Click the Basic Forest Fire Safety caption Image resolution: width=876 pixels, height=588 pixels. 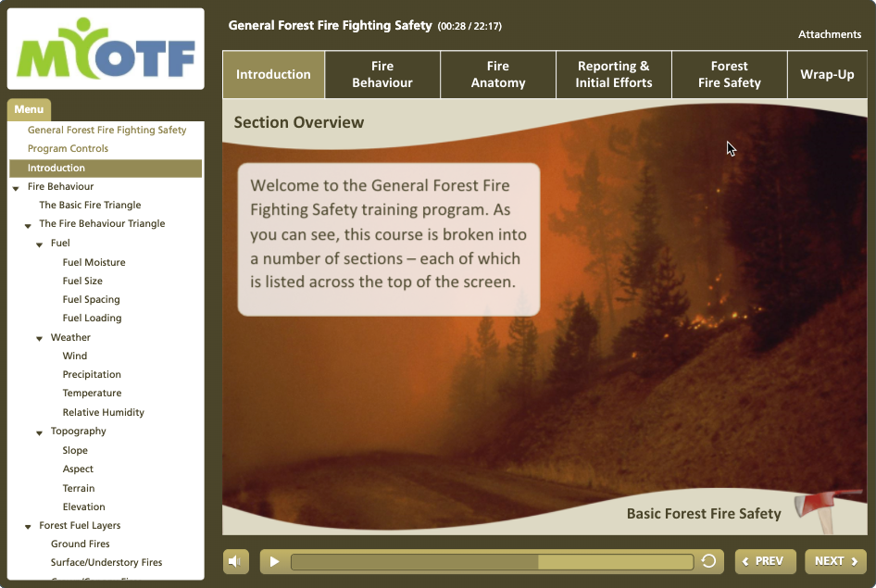[704, 514]
